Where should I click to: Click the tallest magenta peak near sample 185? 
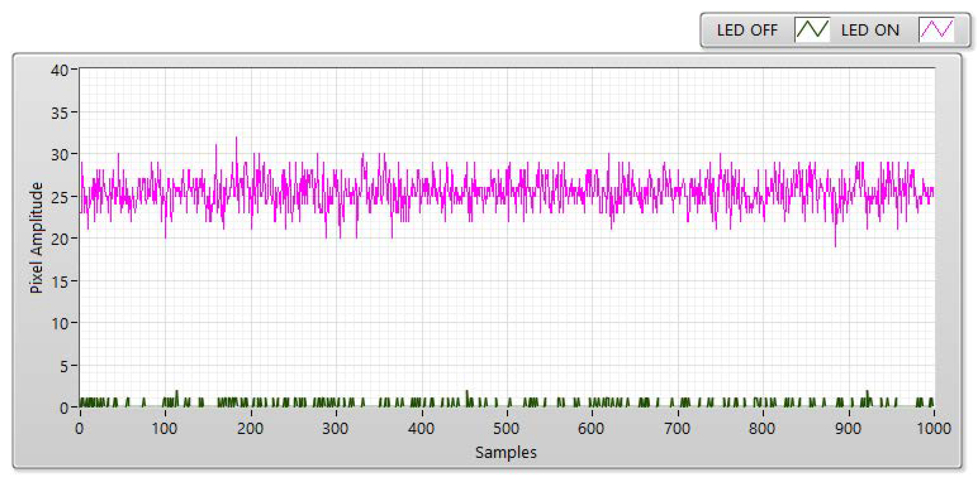pos(236,138)
